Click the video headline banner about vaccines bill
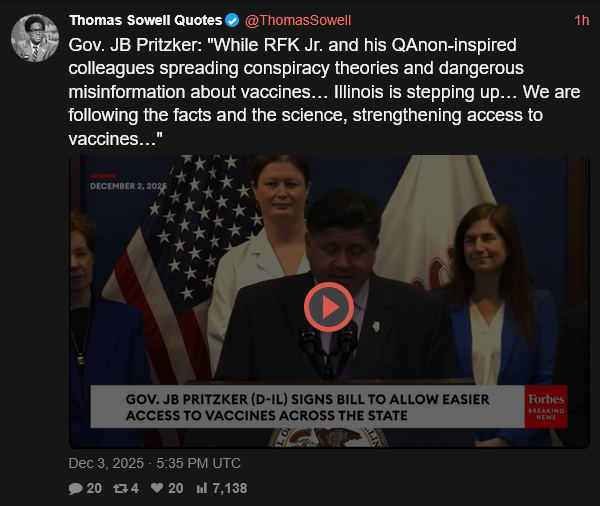600x506 pixels. [307, 407]
